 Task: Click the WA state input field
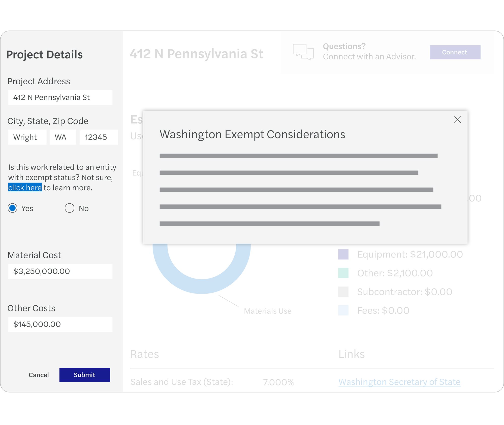pos(62,137)
